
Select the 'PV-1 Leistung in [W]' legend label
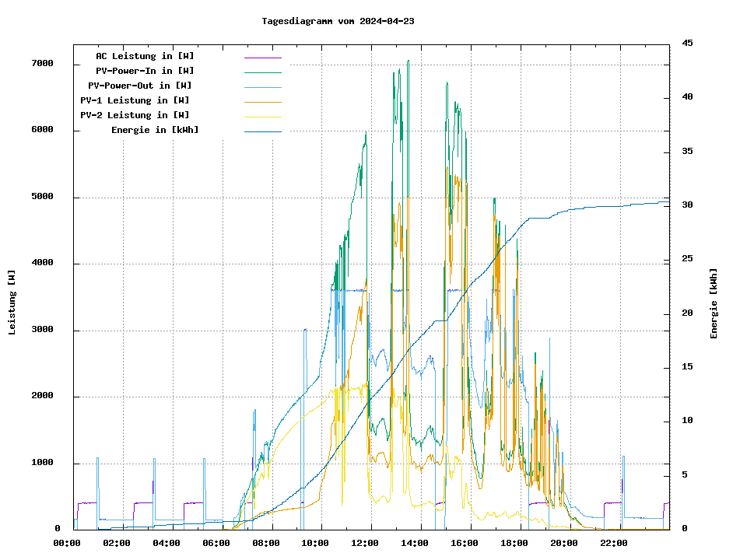[x=135, y=100]
